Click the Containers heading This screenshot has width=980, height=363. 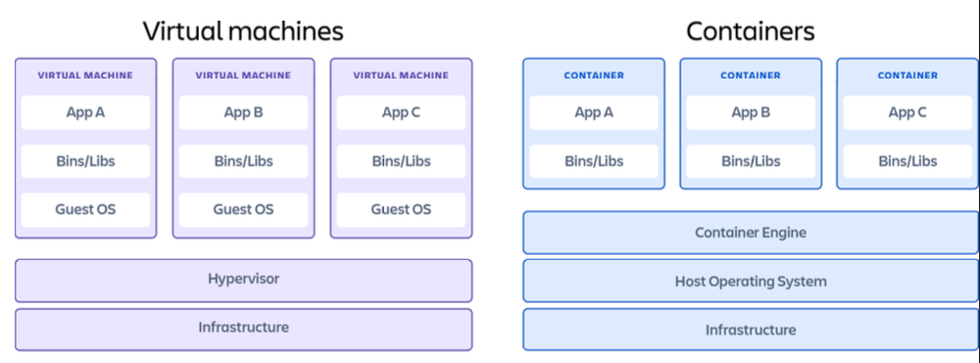coord(750,30)
